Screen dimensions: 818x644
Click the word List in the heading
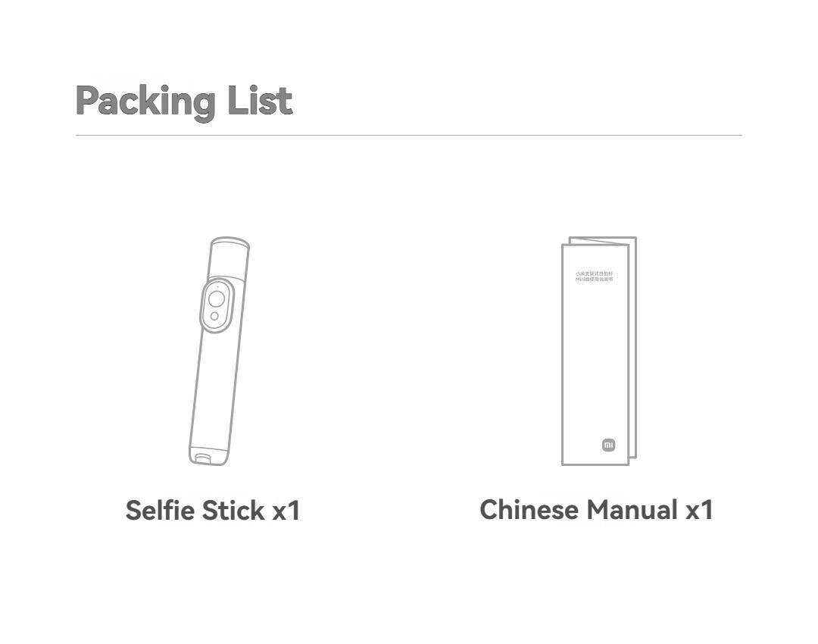click(261, 100)
